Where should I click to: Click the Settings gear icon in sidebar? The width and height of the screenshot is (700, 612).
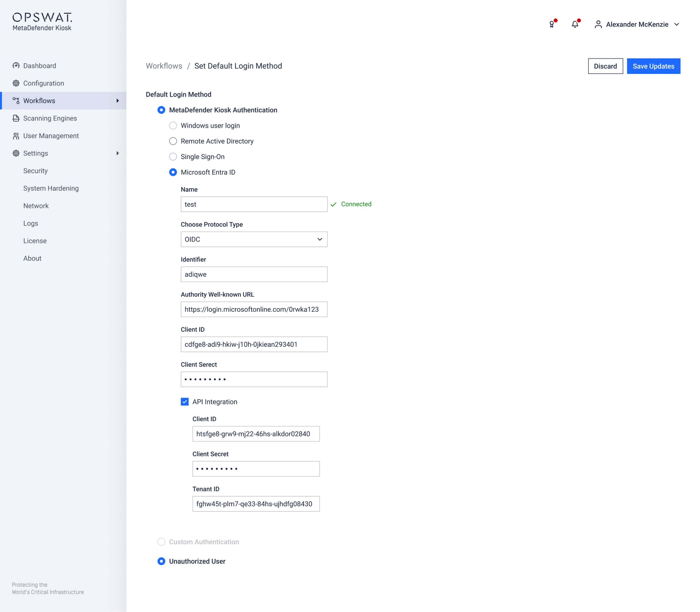coord(16,153)
